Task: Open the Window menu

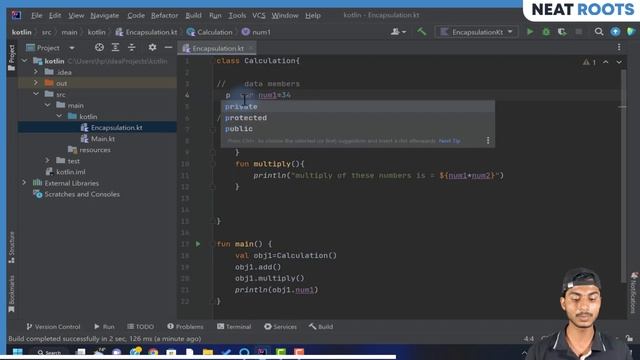Action: pos(285,16)
